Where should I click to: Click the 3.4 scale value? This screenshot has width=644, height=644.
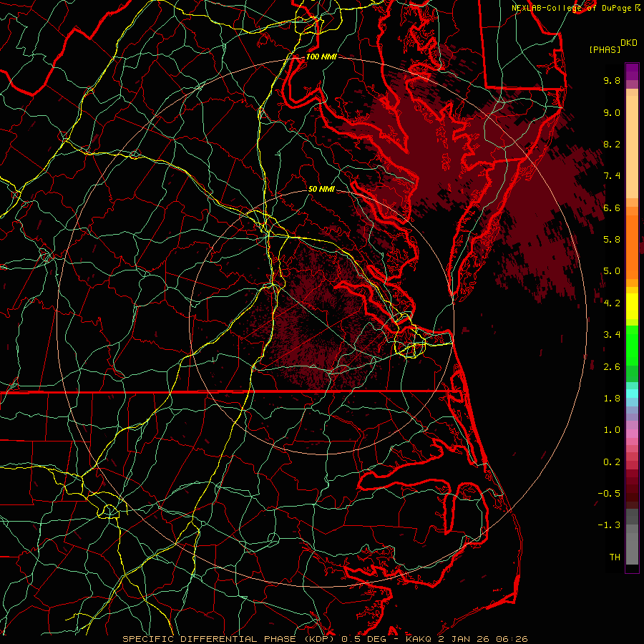pyautogui.click(x=612, y=335)
